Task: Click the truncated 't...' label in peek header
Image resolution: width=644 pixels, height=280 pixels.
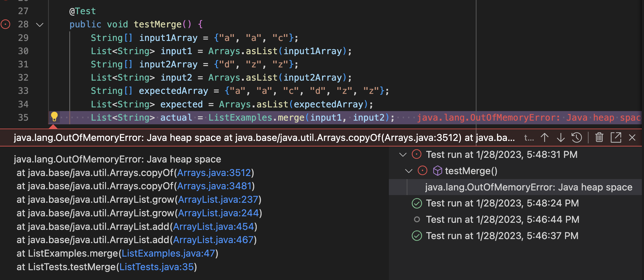Action: pyautogui.click(x=529, y=138)
